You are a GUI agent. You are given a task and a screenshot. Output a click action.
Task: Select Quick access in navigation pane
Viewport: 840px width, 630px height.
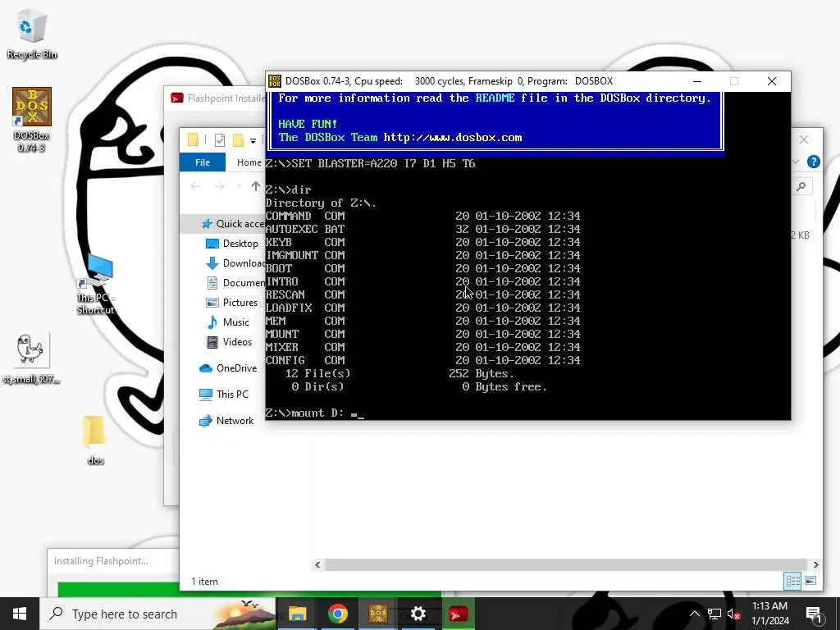(x=233, y=223)
